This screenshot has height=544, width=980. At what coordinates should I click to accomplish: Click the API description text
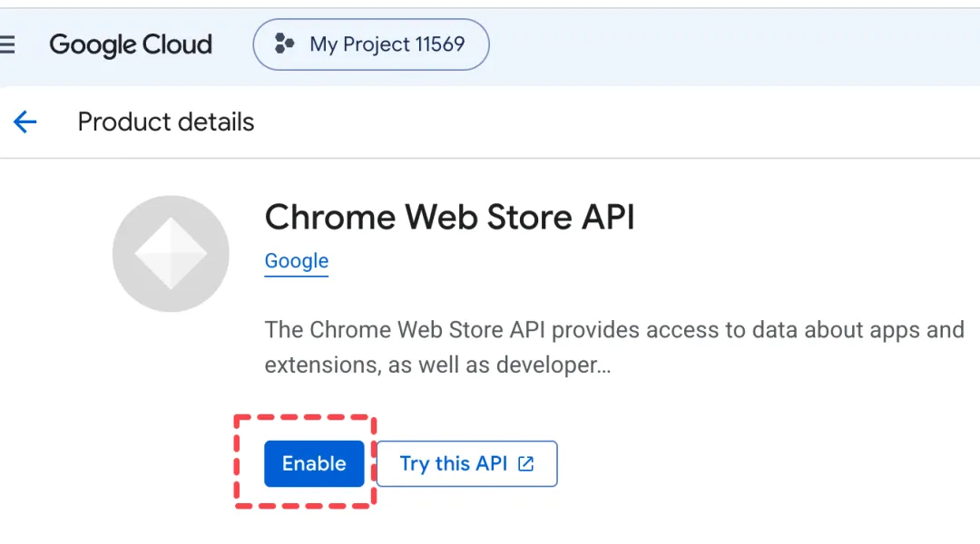click(x=614, y=346)
